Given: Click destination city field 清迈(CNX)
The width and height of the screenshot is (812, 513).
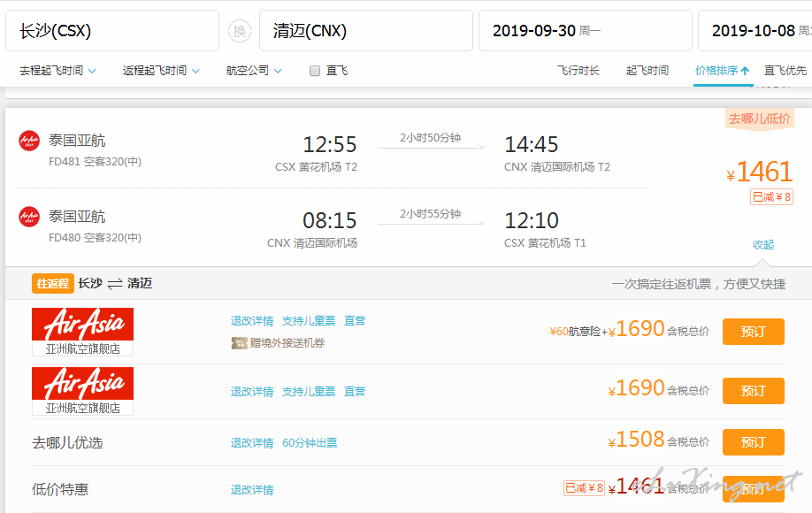Looking at the screenshot, I should (366, 31).
